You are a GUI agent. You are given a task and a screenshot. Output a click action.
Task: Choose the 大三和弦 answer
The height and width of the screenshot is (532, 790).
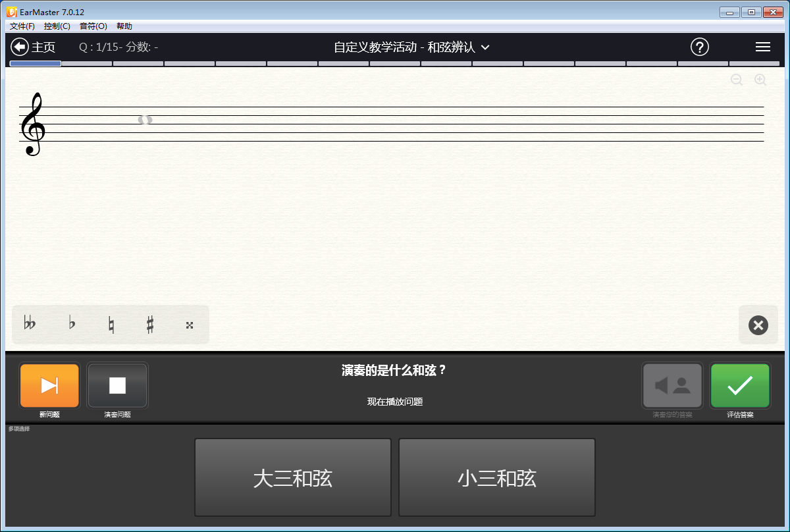(x=293, y=478)
